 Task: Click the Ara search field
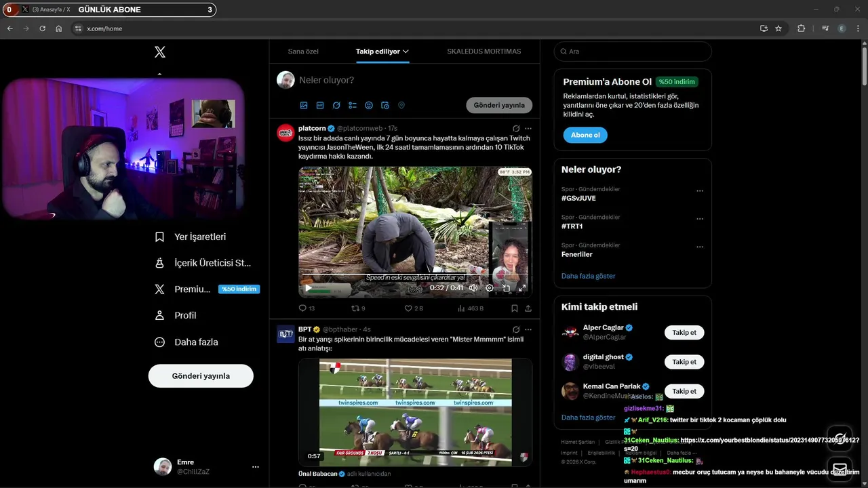click(633, 52)
